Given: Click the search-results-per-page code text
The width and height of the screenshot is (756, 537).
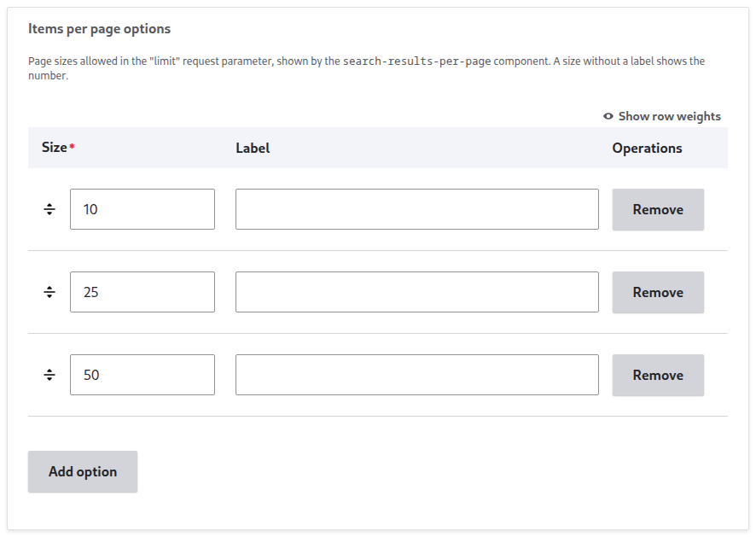Looking at the screenshot, I should pos(416,61).
